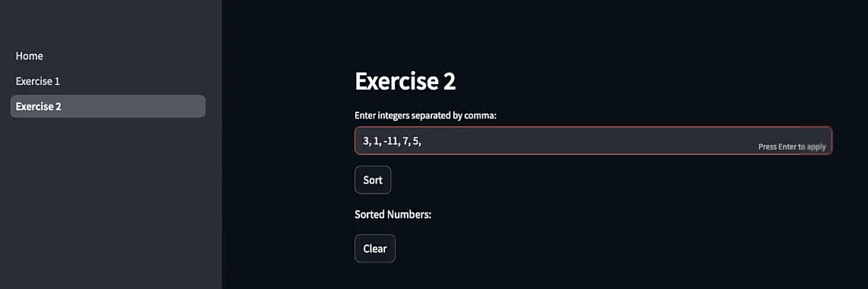868x289 pixels.
Task: Click the Home text link
Action: pos(29,56)
